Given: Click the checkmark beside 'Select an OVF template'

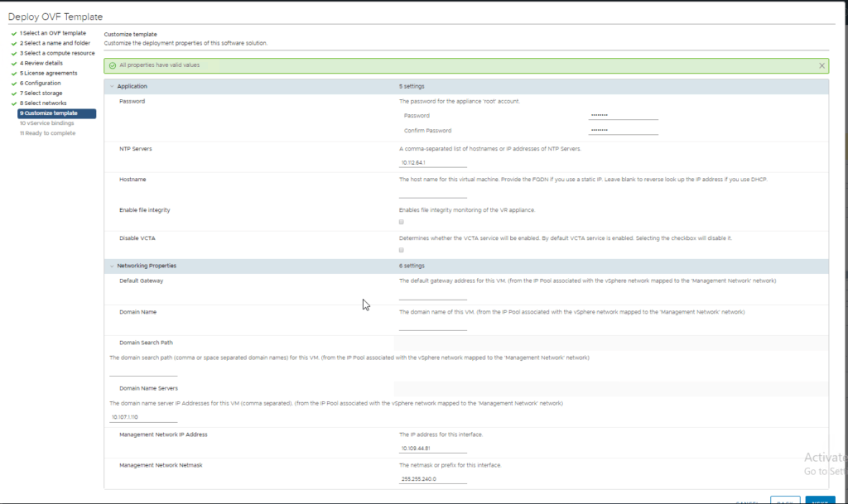Looking at the screenshot, I should [14, 33].
